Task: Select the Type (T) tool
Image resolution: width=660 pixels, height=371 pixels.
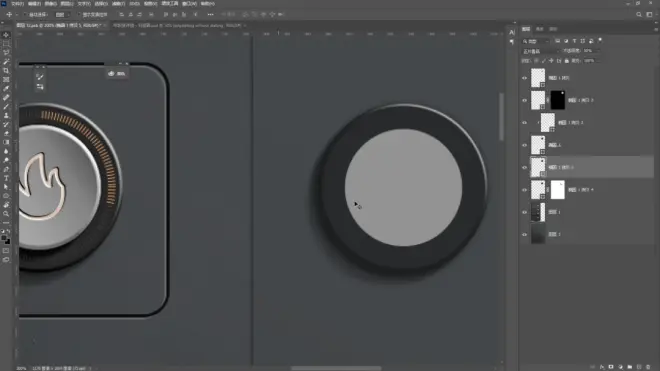Action: point(6,178)
